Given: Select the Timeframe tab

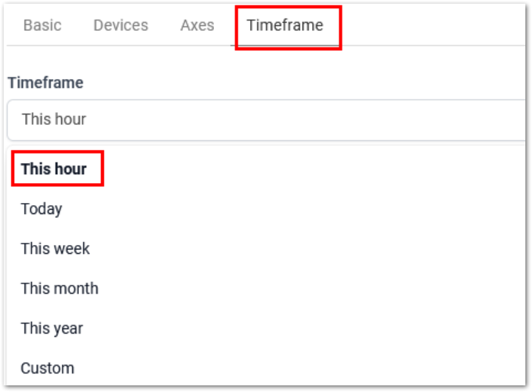Looking at the screenshot, I should pos(285,25).
